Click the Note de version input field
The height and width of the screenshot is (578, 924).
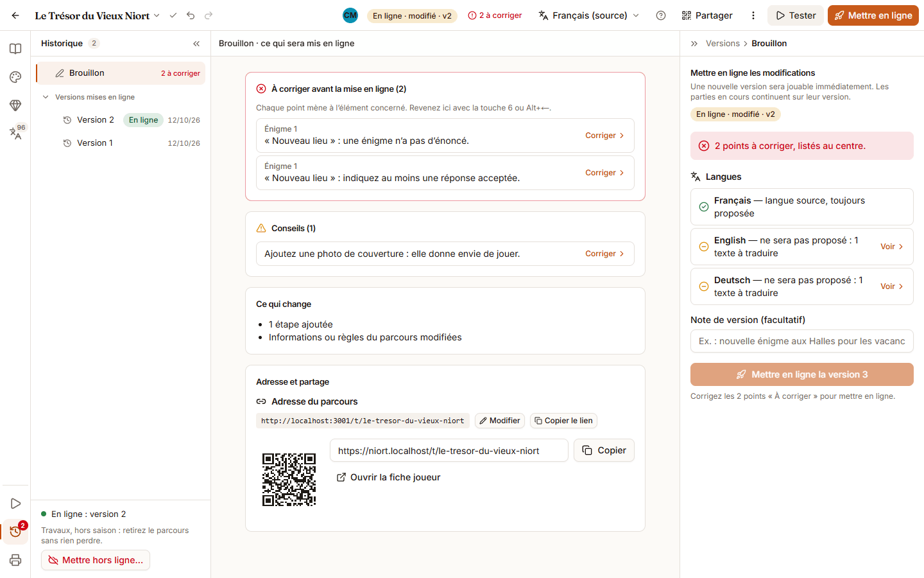pyautogui.click(x=802, y=341)
